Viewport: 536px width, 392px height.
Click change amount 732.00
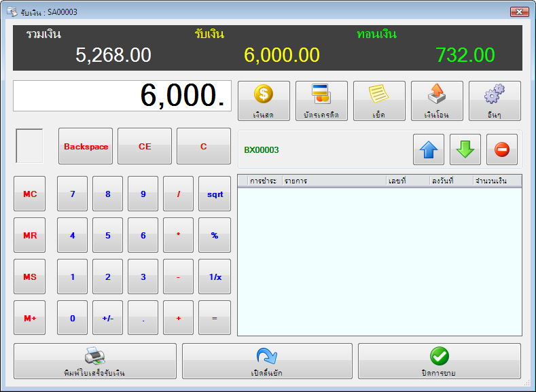pos(465,55)
